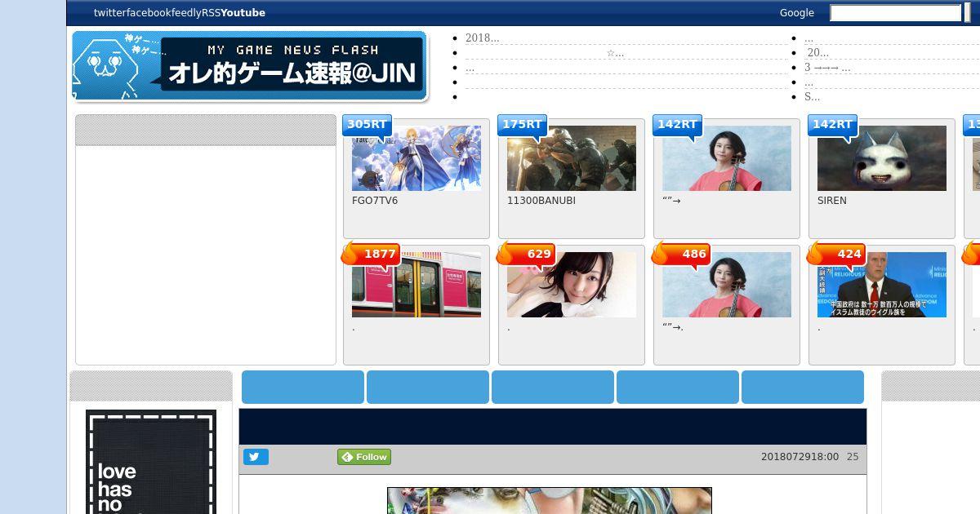
Task: Select the middle blue navigation tab
Action: 553,387
